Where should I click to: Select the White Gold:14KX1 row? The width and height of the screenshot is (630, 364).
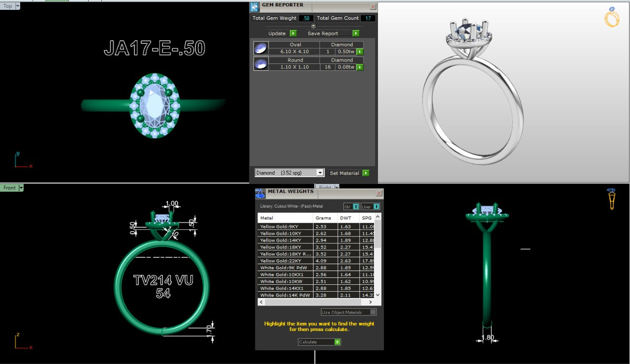point(316,288)
